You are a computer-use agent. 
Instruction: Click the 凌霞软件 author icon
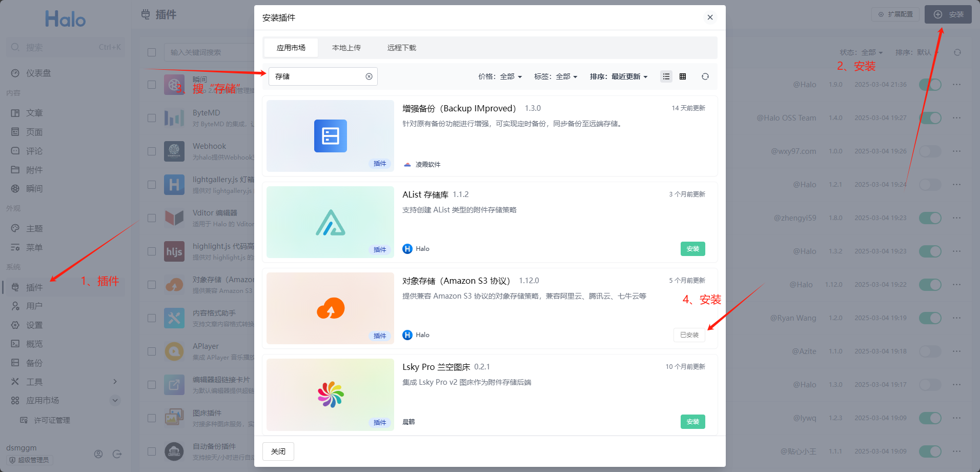[407, 165]
